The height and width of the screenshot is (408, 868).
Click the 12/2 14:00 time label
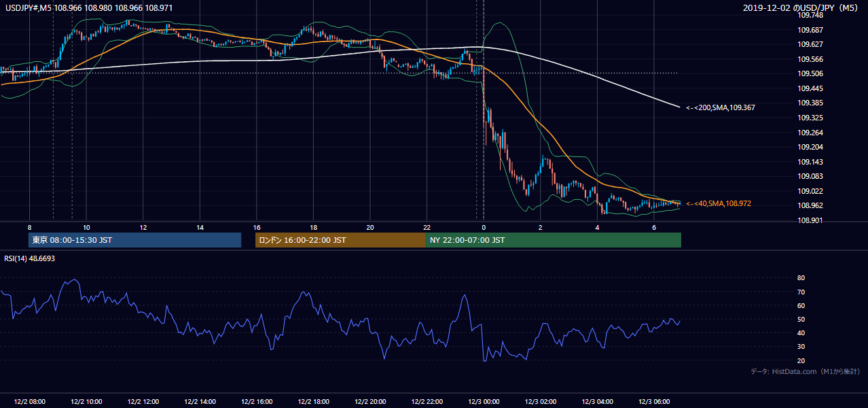pyautogui.click(x=200, y=401)
